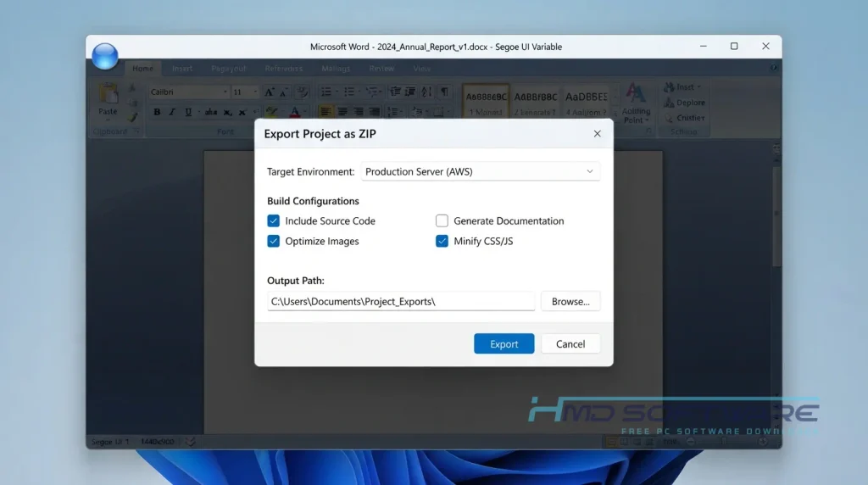
Task: Click the Word help icon
Action: (773, 68)
